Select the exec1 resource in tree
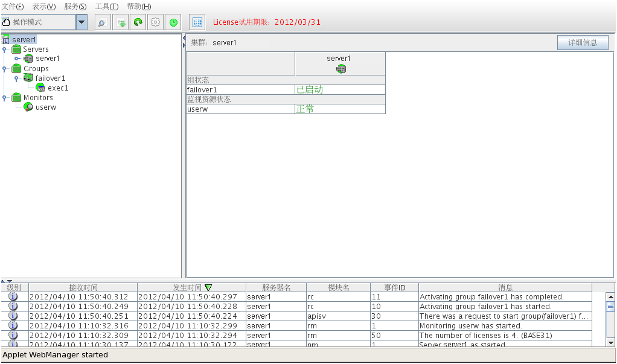Image resolution: width=617 pixels, height=364 pixels. point(57,88)
